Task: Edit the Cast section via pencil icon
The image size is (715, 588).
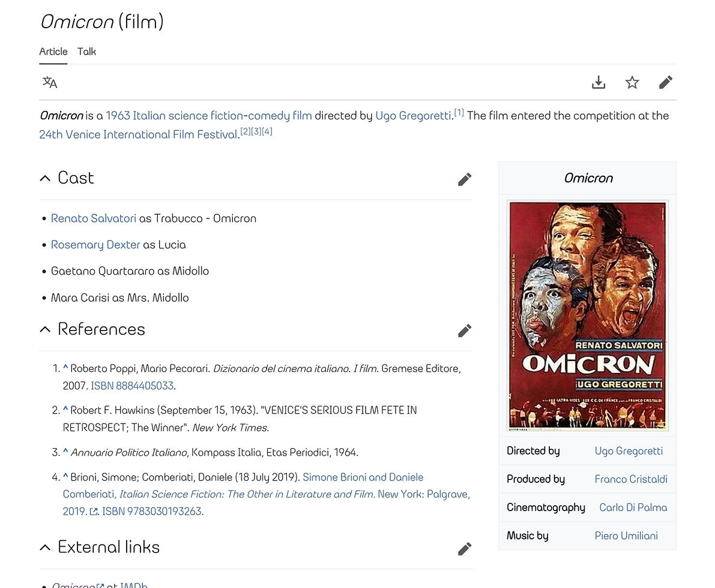Action: pos(465,179)
